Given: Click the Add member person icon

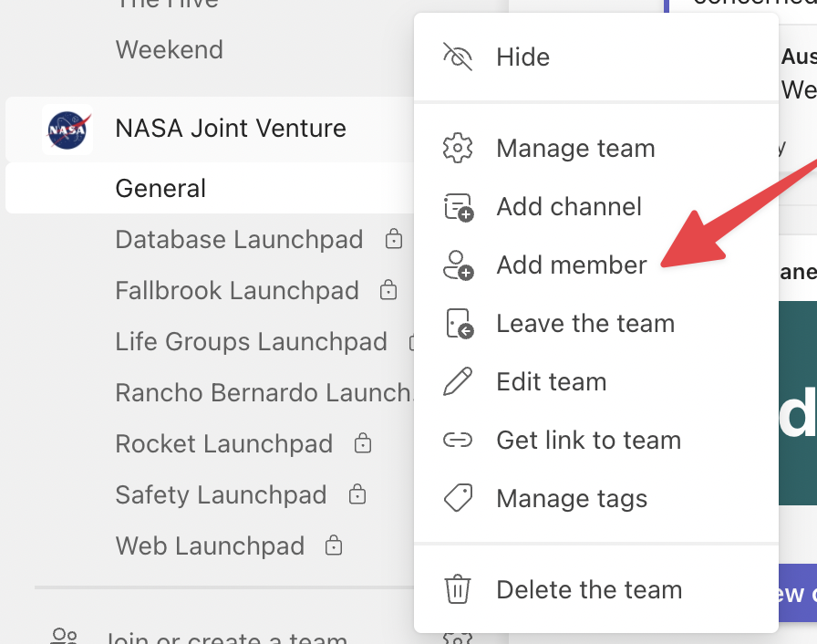Looking at the screenshot, I should 458,265.
